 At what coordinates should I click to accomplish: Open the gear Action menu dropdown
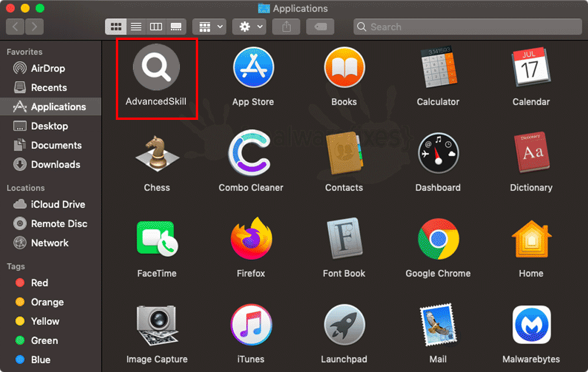249,26
